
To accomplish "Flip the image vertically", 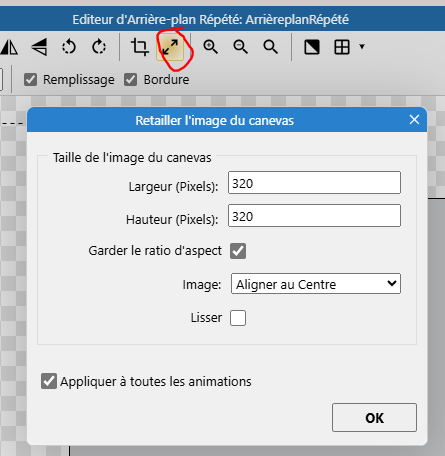I will click(39, 47).
